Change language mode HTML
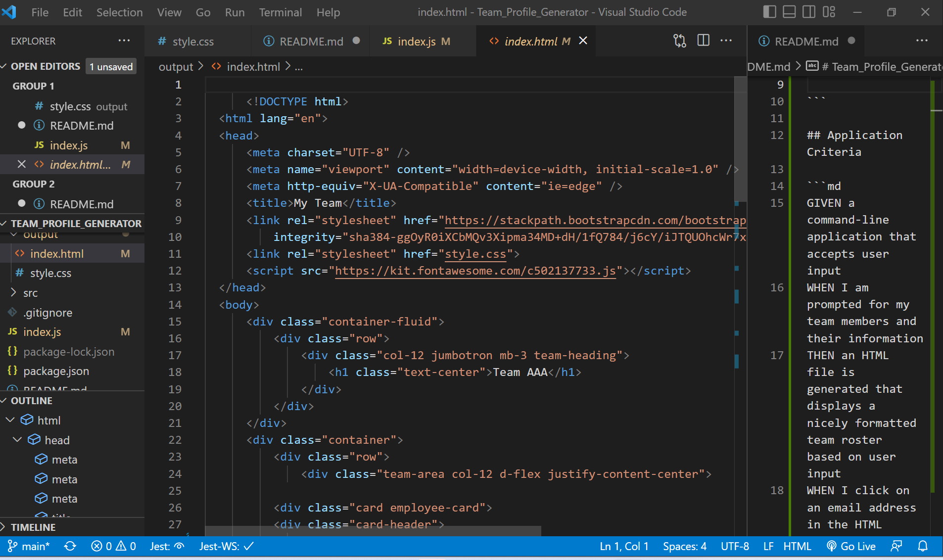Screen dimensions: 943x560 point(797,546)
